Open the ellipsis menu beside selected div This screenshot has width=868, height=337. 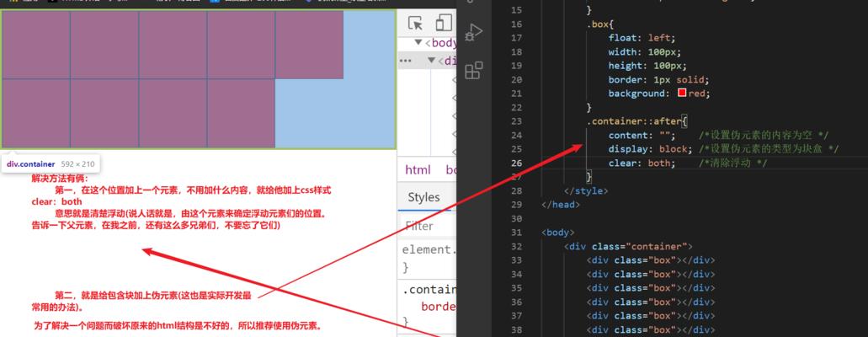tap(405, 61)
